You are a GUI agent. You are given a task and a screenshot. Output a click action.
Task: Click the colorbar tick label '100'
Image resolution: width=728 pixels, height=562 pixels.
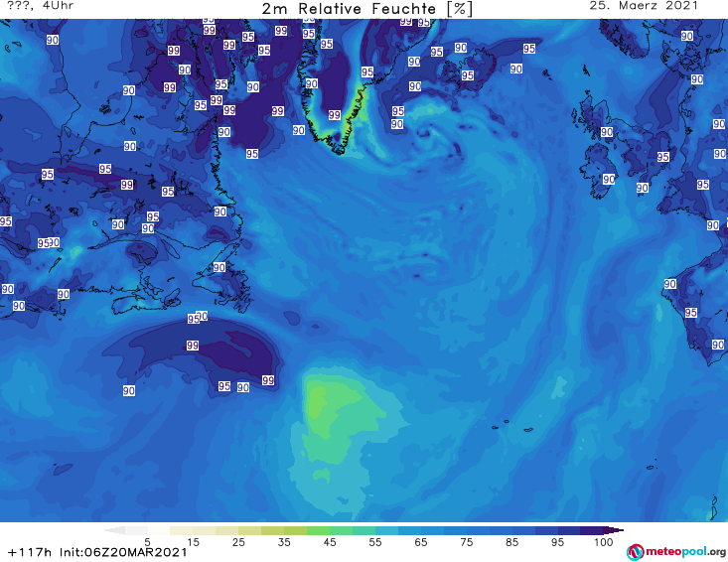pos(604,542)
